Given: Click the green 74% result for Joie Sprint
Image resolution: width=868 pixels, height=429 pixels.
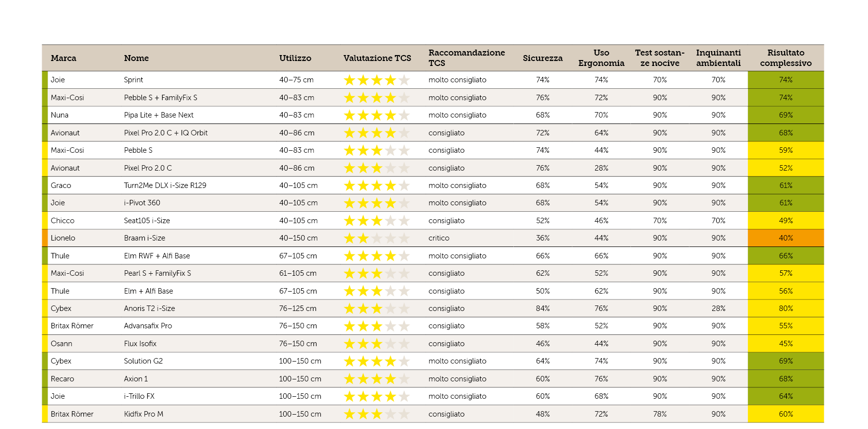Looking at the screenshot, I should tap(786, 80).
